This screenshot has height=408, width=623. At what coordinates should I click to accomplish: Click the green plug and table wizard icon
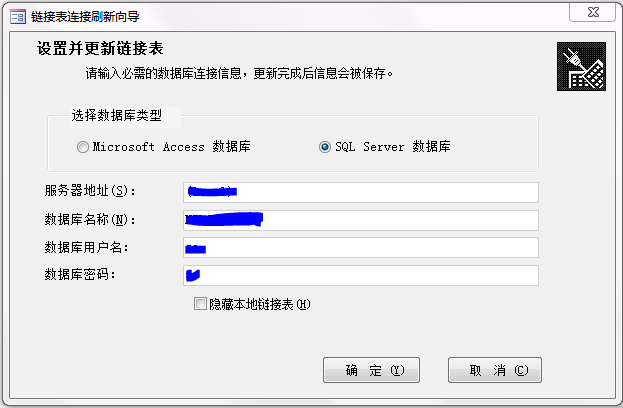pyautogui.click(x=581, y=67)
